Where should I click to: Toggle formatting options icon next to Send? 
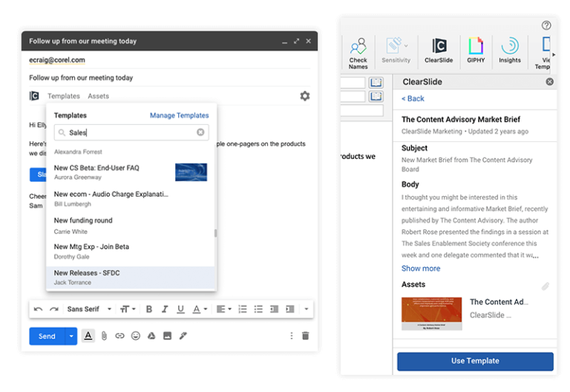pos(88,336)
